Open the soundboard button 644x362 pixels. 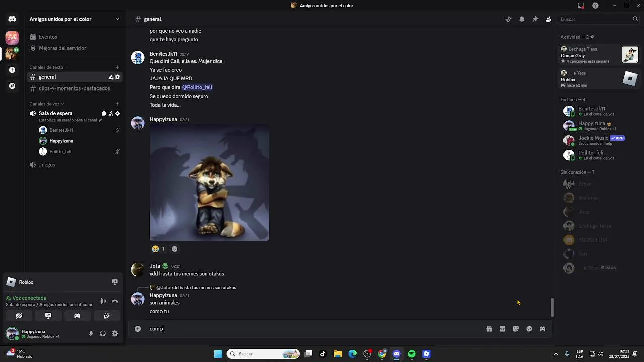tap(107, 316)
